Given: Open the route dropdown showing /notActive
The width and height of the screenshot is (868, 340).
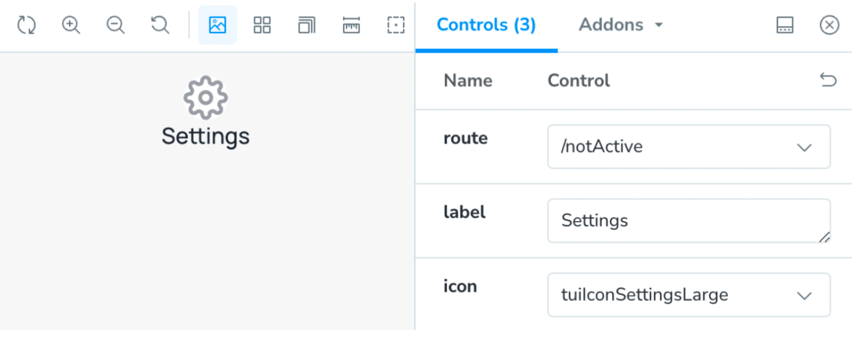Looking at the screenshot, I should click(688, 147).
